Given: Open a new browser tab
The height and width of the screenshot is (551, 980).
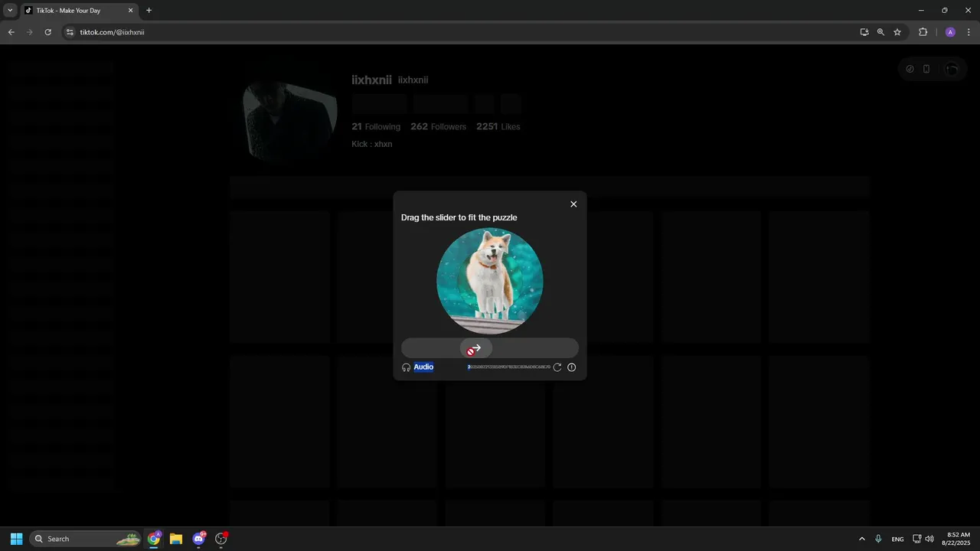Looking at the screenshot, I should click(x=149, y=11).
